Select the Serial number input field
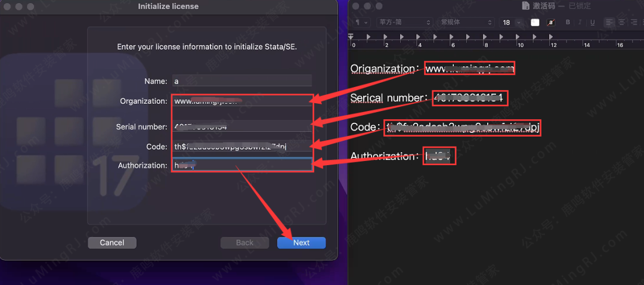 click(242, 127)
